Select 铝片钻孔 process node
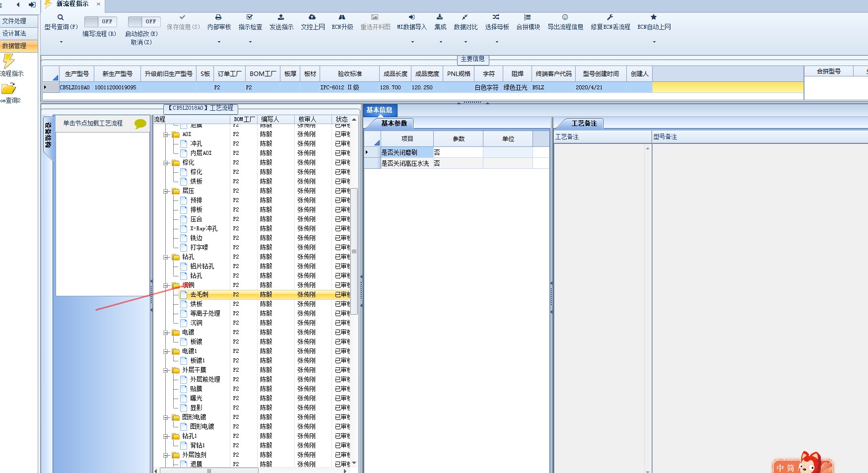 202,267
